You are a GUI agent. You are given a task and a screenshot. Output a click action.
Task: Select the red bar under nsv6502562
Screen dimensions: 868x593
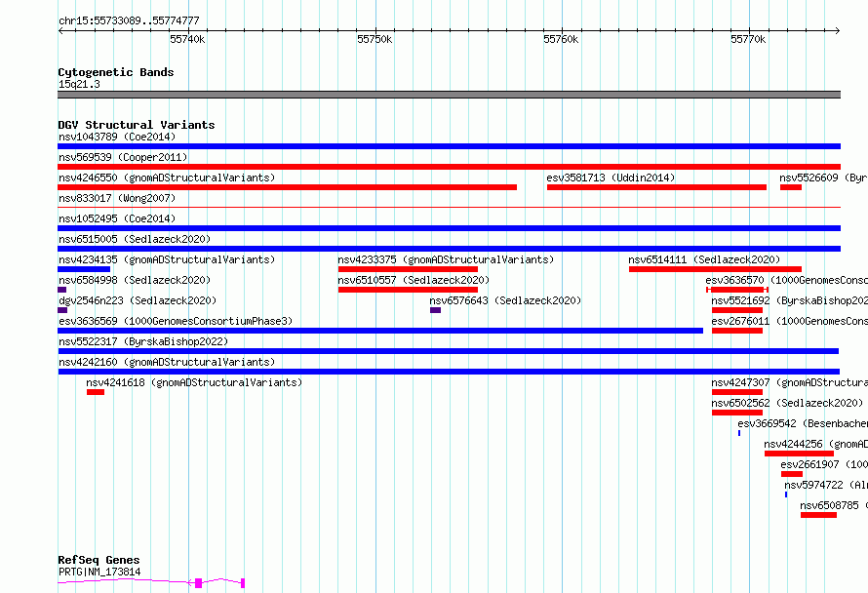(x=737, y=413)
